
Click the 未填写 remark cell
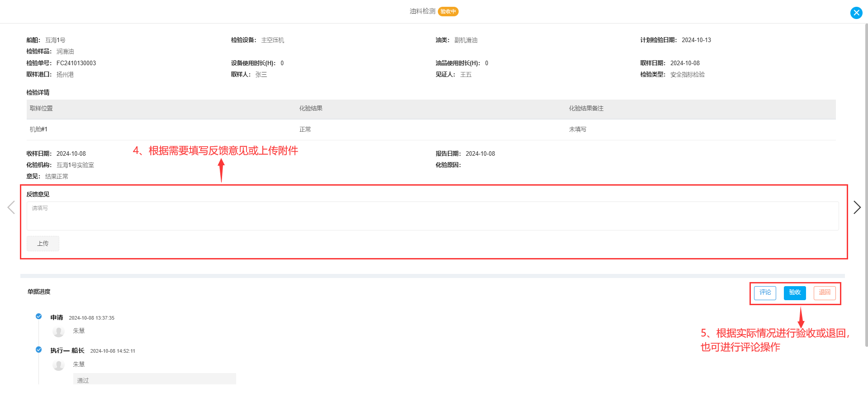coord(578,129)
